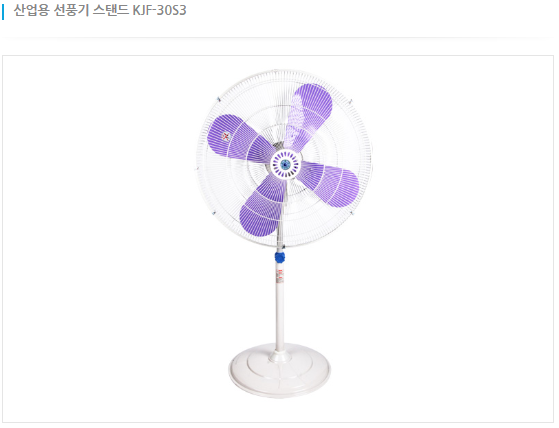Viewport: 559px width, 428px height.
Task: Click the round white base of the fan
Action: pyautogui.click(x=280, y=371)
